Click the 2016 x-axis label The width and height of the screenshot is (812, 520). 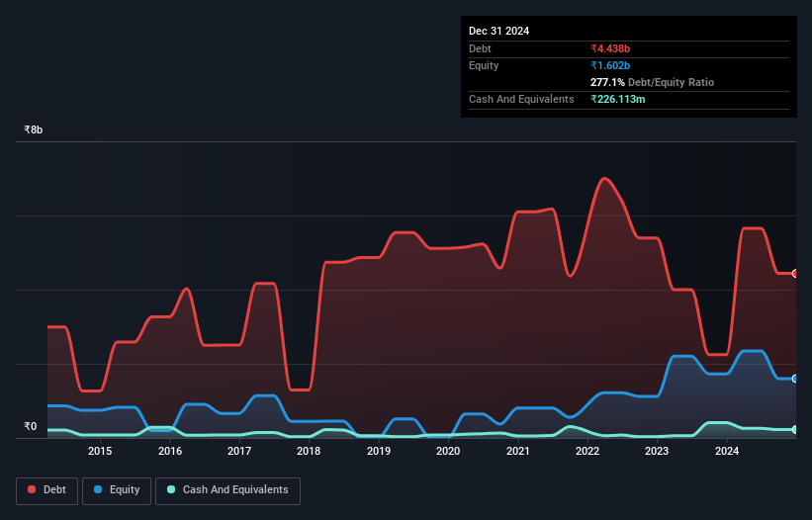point(170,451)
